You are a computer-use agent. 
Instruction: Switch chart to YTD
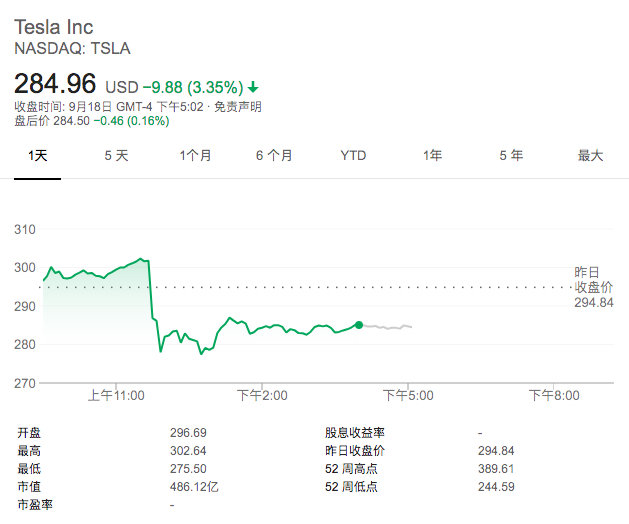coord(353,156)
